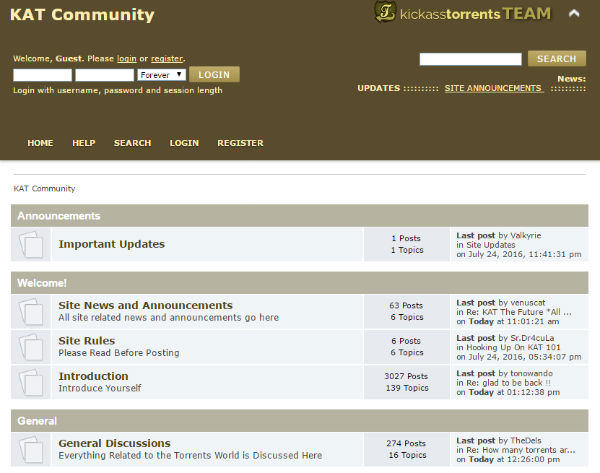Click the General Discussions board icon

pyautogui.click(x=31, y=449)
